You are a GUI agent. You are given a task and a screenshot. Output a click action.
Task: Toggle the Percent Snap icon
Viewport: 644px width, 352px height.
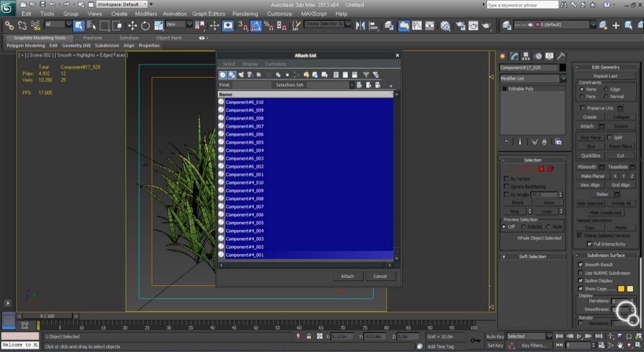pyautogui.click(x=269, y=25)
